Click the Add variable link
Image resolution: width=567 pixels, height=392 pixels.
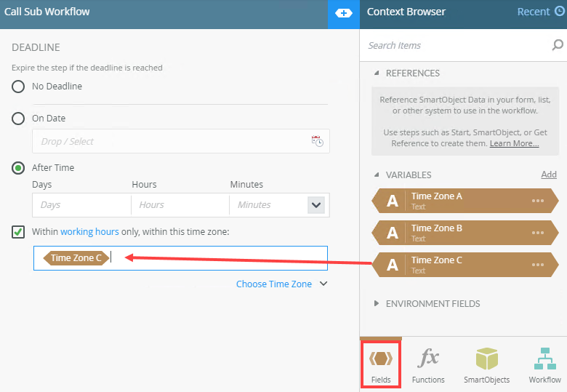[x=549, y=175]
